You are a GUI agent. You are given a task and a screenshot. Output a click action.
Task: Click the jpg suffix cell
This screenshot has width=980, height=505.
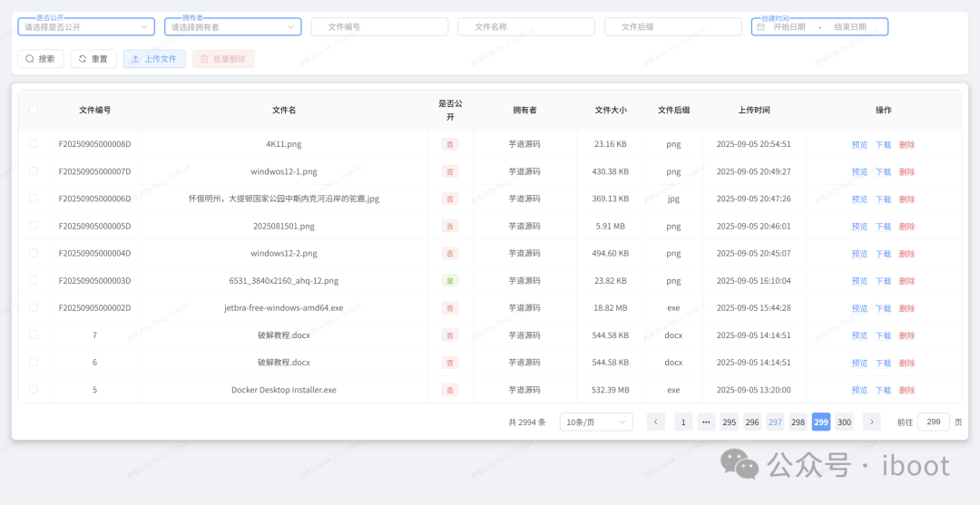(x=673, y=199)
